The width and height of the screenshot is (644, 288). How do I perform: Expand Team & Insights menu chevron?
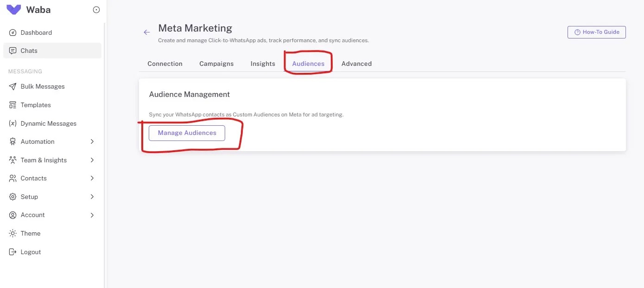[92, 160]
